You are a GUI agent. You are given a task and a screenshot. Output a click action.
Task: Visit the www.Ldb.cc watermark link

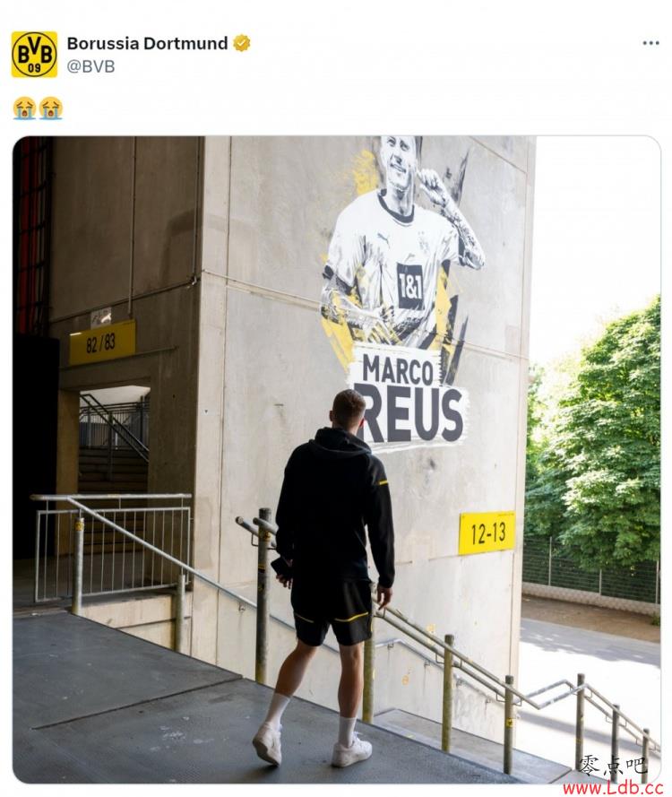tap(613, 787)
